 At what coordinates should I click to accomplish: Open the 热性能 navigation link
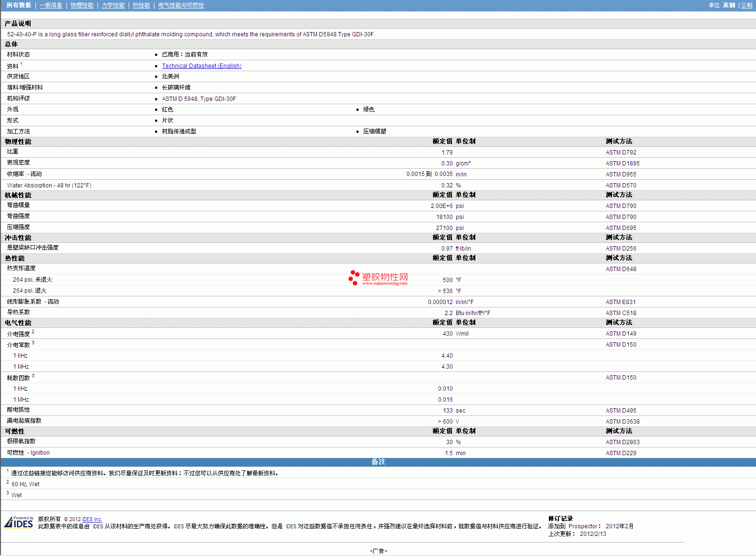click(141, 5)
